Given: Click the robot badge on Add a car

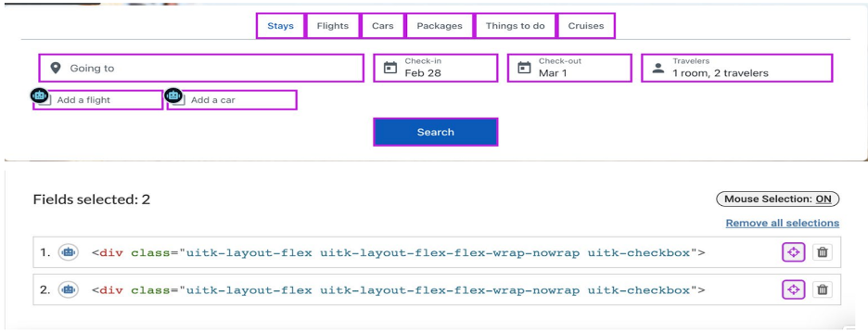Looking at the screenshot, I should [x=173, y=96].
